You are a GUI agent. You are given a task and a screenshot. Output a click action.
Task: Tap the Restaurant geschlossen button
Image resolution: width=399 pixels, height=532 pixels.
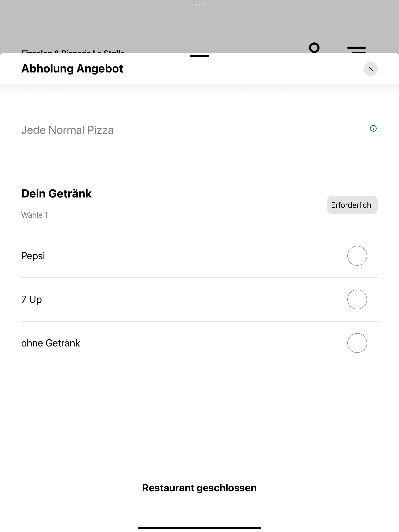pos(199,488)
